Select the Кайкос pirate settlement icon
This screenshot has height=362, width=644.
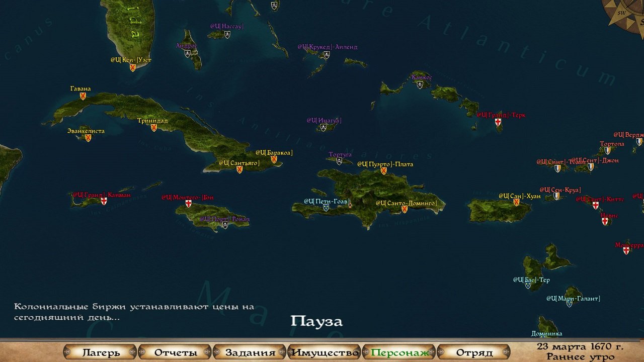[420, 85]
